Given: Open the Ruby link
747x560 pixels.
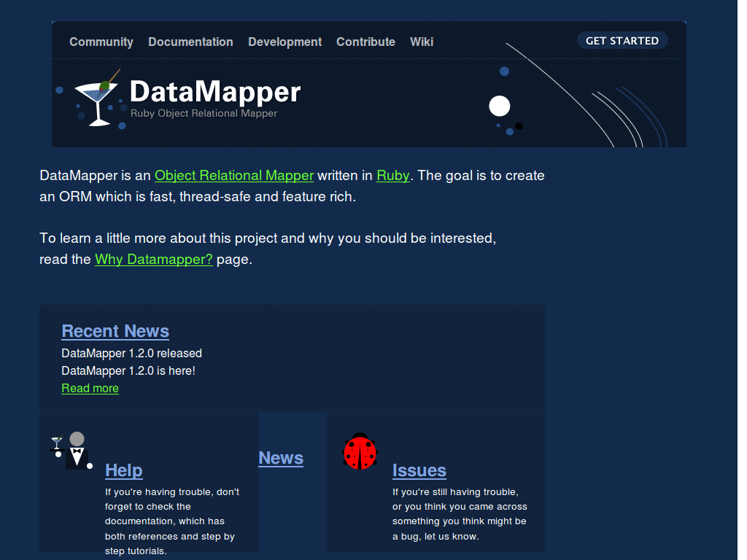Looking at the screenshot, I should click(393, 175).
